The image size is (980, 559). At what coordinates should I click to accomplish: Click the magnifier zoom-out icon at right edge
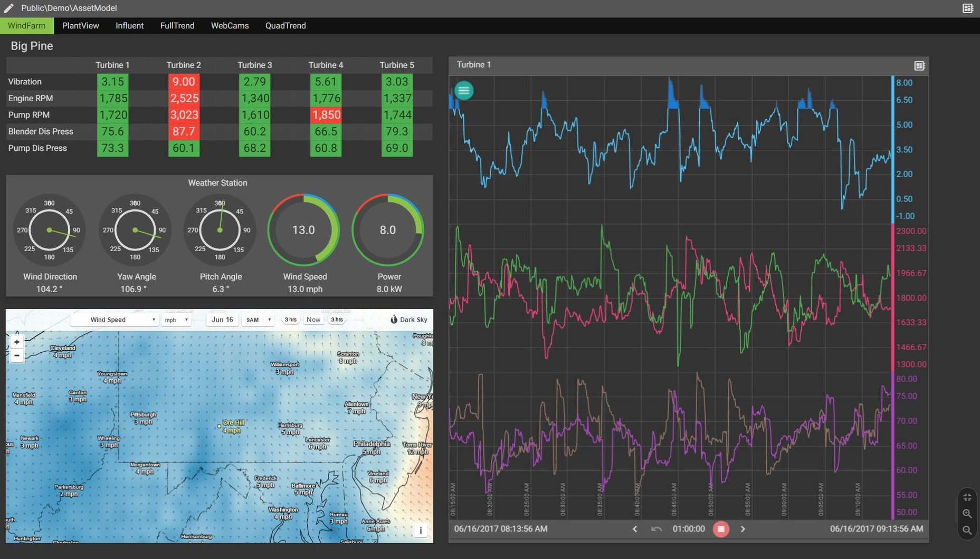(x=967, y=530)
